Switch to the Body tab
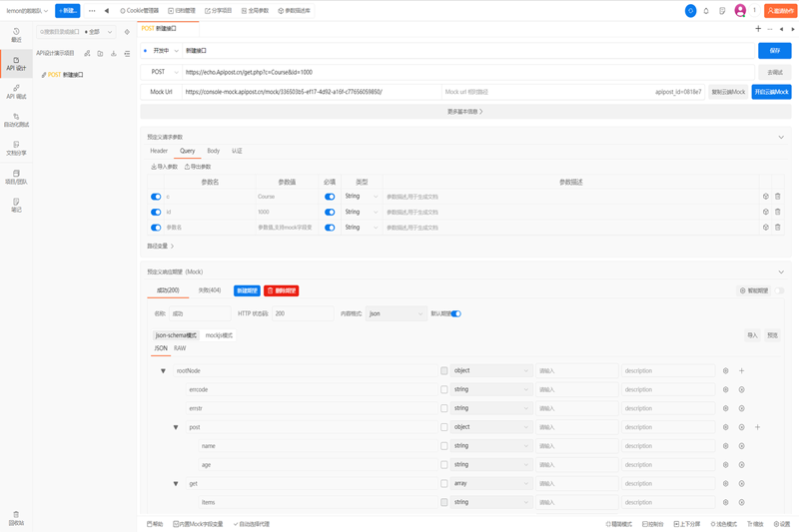Screen dimensions: 799x532 (213, 151)
